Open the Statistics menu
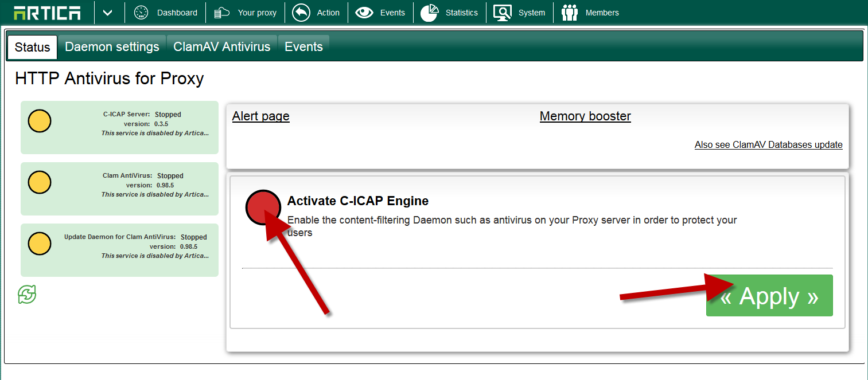 point(462,13)
